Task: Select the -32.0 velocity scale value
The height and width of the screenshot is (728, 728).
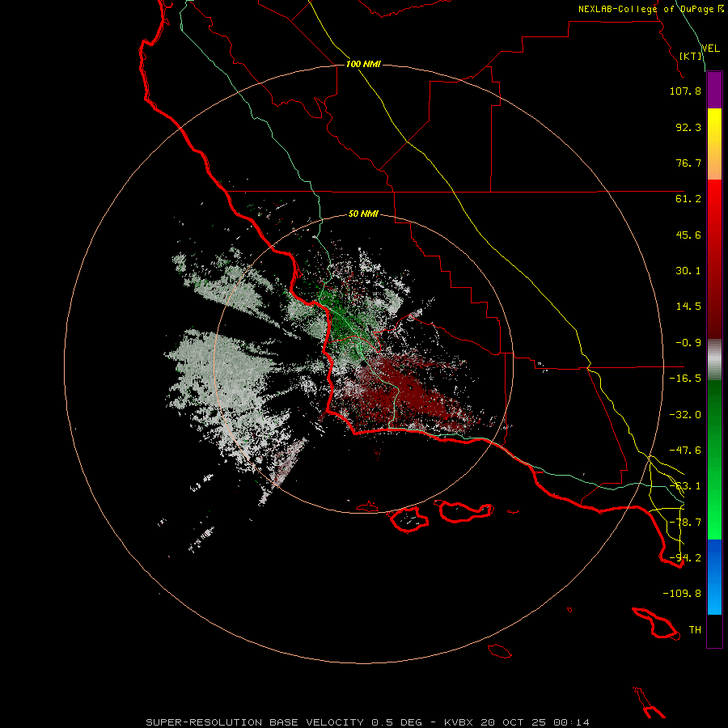Action: pos(685,415)
